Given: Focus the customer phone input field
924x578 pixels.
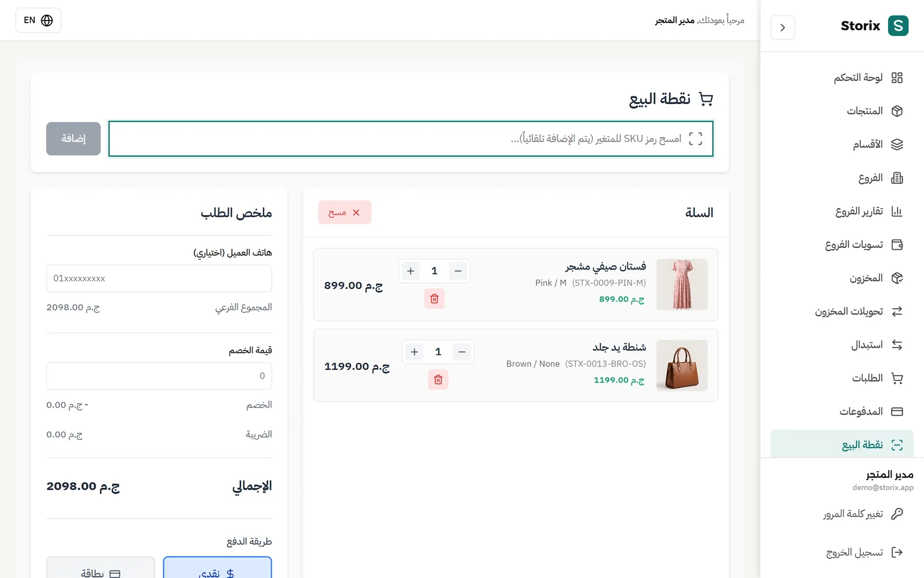Looking at the screenshot, I should pos(159,279).
